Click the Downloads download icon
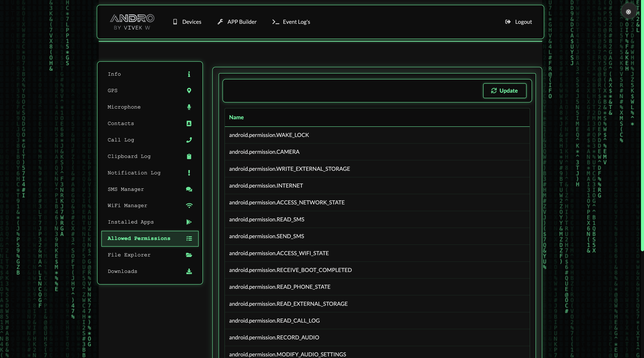Image resolution: width=644 pixels, height=358 pixels. pyautogui.click(x=189, y=271)
